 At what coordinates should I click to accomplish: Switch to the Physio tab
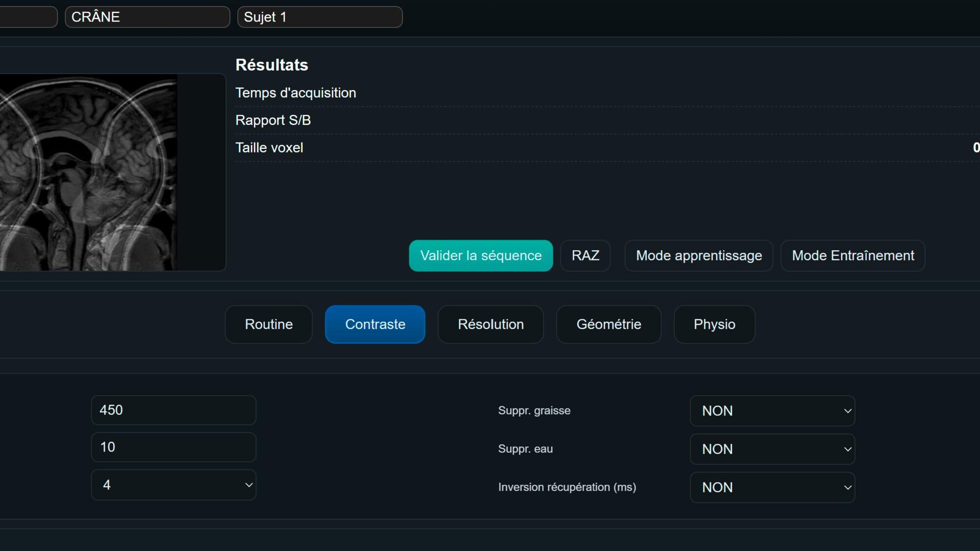pyautogui.click(x=714, y=324)
